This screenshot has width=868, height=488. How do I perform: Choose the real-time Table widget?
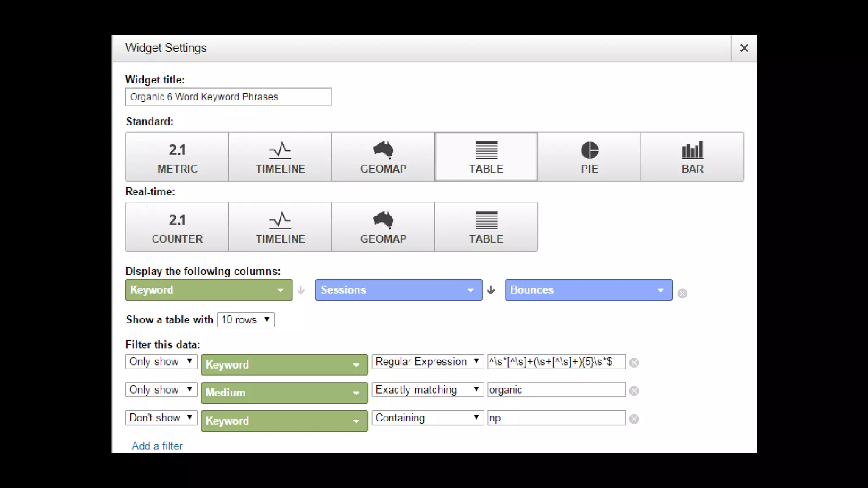pyautogui.click(x=486, y=227)
